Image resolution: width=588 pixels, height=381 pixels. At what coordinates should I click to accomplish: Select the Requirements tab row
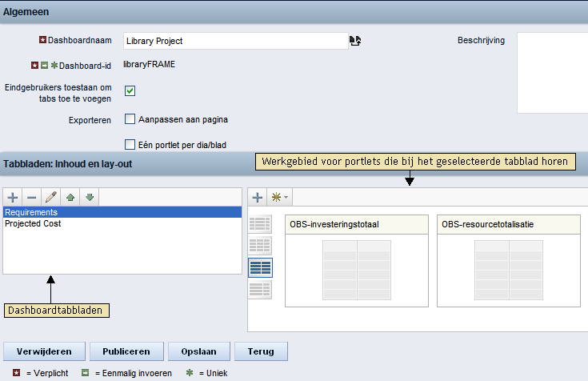click(122, 212)
